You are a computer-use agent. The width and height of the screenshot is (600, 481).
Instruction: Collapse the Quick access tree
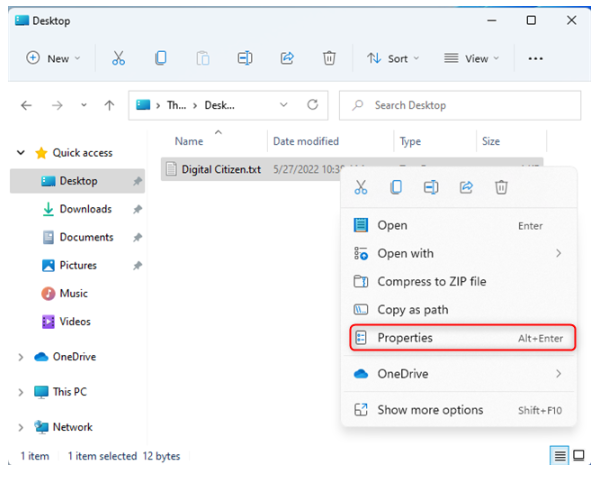[21, 153]
